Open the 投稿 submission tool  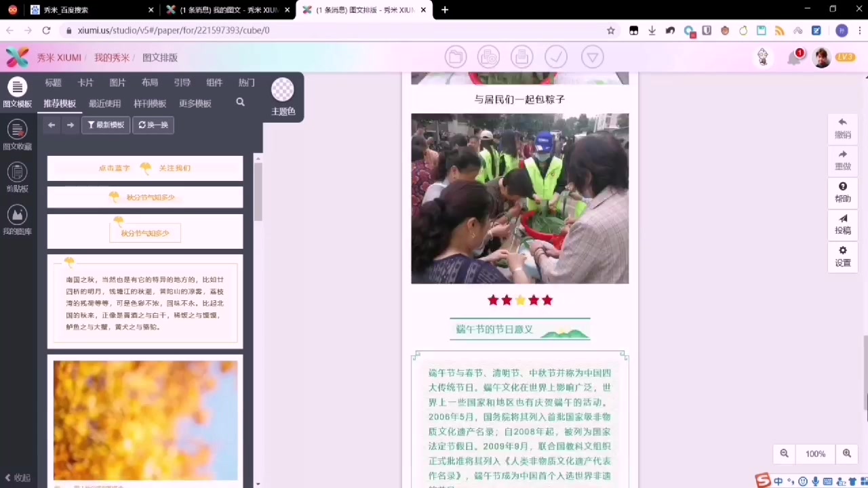842,224
